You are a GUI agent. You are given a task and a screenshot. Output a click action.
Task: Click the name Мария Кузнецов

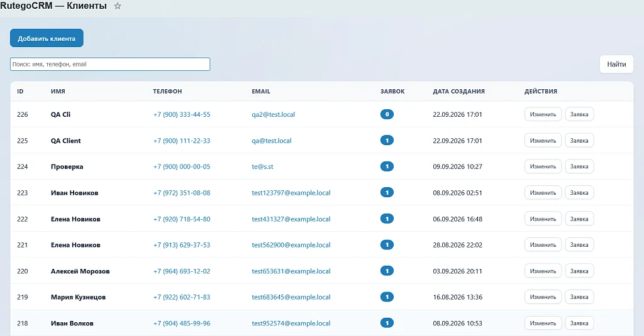point(78,297)
